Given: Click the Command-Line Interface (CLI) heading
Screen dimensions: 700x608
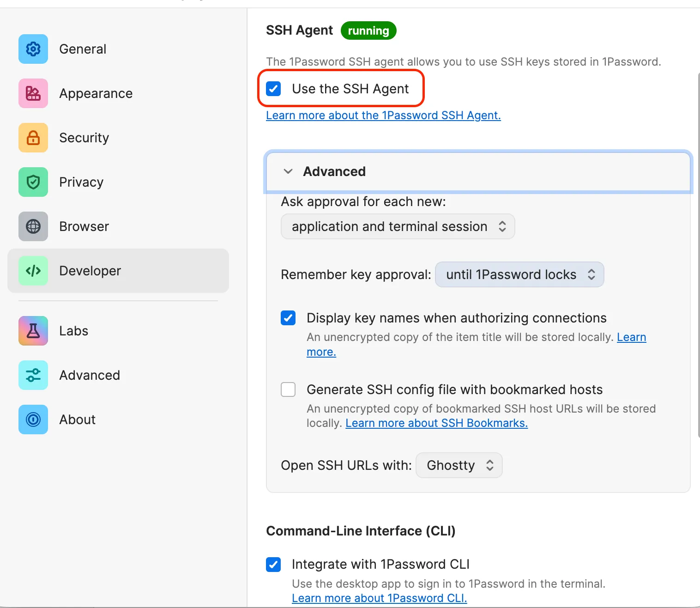Looking at the screenshot, I should pyautogui.click(x=361, y=531).
